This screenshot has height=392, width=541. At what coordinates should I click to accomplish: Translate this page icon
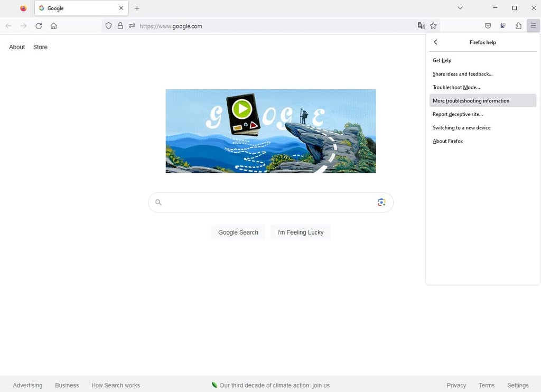point(421,26)
